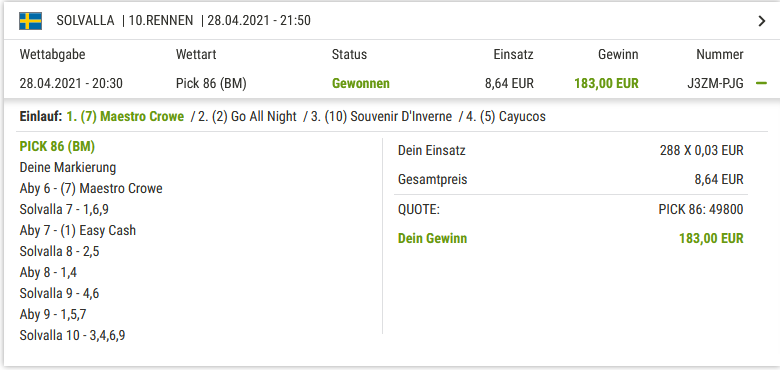The width and height of the screenshot is (780, 370).
Task: Click the Wettart column header
Action: pos(196,55)
